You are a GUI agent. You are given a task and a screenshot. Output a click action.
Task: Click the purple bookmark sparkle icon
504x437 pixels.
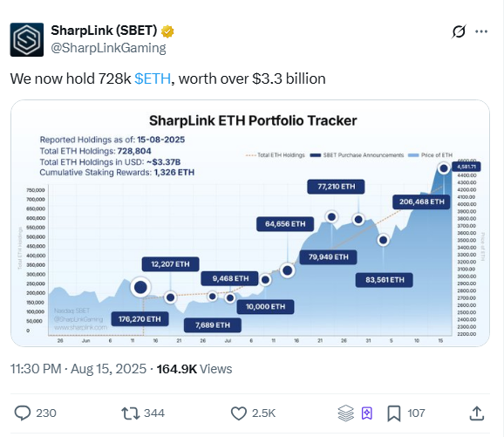point(367,413)
